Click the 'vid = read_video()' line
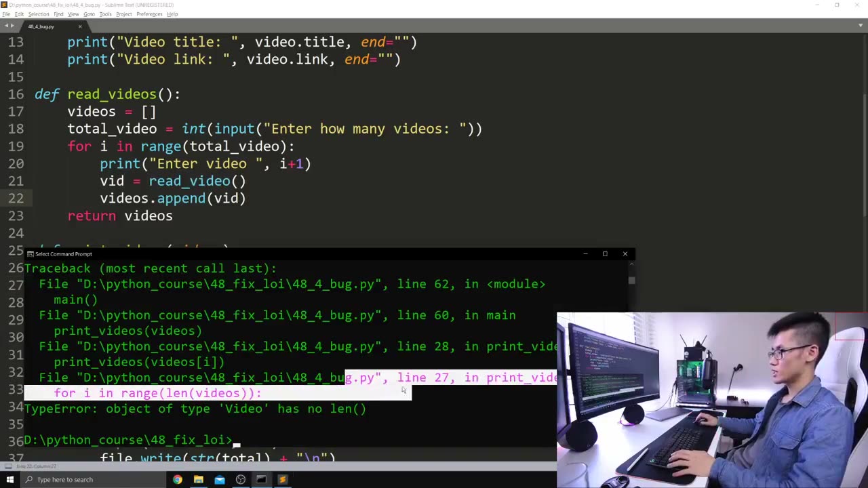The width and height of the screenshot is (868, 488). click(173, 181)
